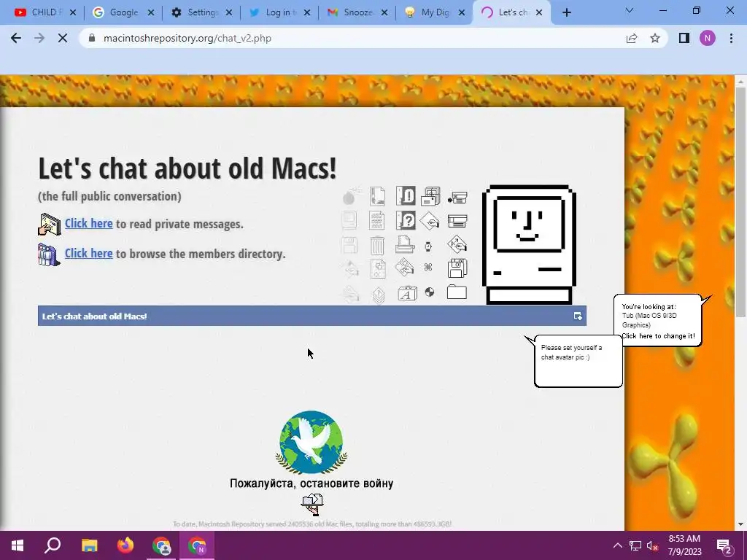Click the muted volume tray icon
The height and width of the screenshot is (560, 747).
click(x=653, y=545)
